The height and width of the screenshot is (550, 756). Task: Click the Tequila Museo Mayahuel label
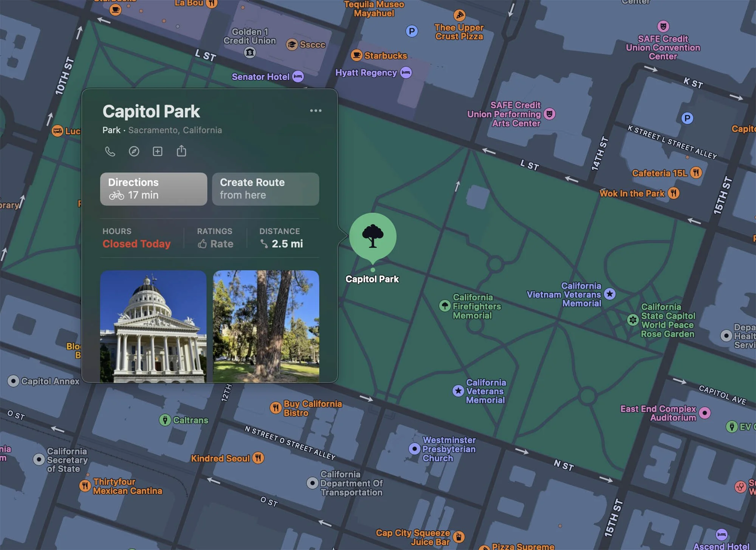[x=374, y=9]
